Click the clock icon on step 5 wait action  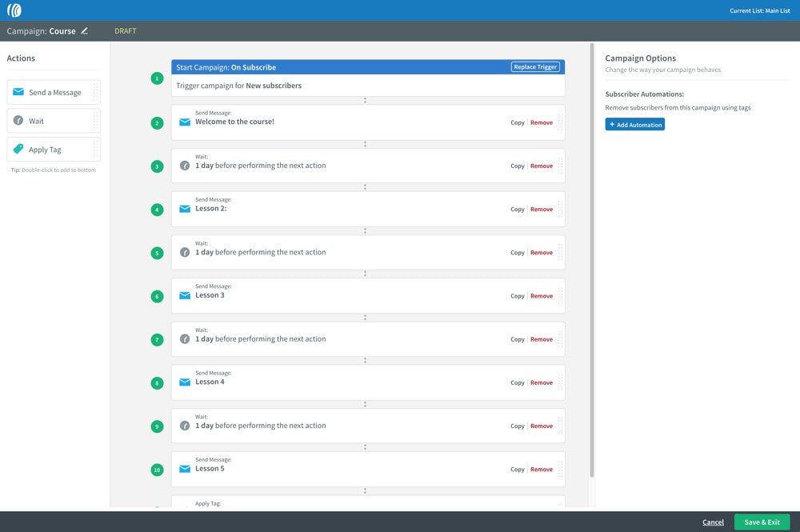tap(185, 252)
